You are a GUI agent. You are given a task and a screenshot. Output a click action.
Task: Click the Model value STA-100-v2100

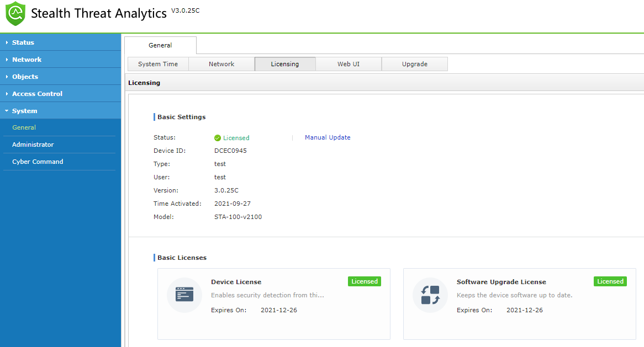click(x=238, y=217)
